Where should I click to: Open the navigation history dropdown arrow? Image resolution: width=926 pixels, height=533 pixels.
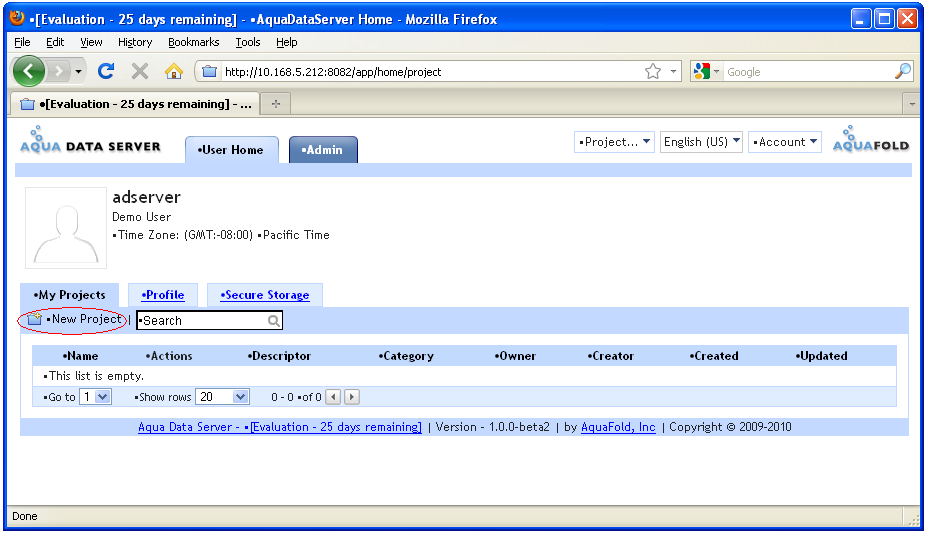click(x=79, y=72)
